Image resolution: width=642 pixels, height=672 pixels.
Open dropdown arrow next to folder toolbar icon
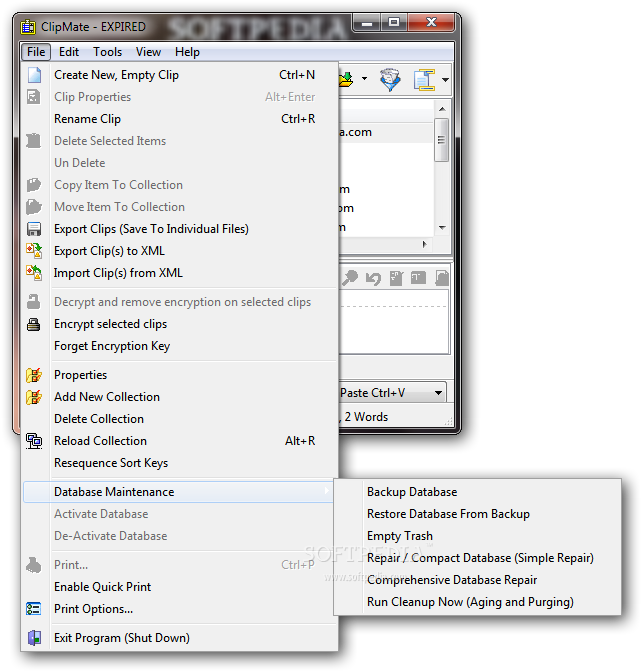pos(364,78)
